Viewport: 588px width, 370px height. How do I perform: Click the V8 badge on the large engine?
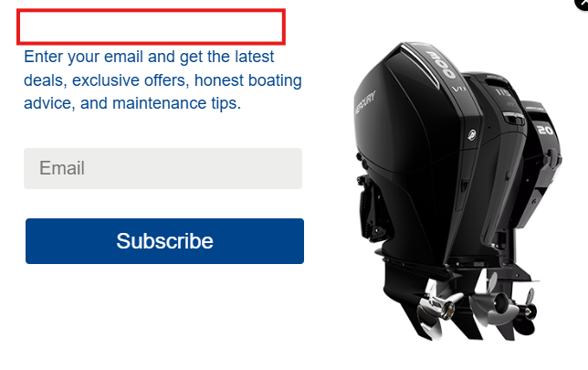click(459, 89)
